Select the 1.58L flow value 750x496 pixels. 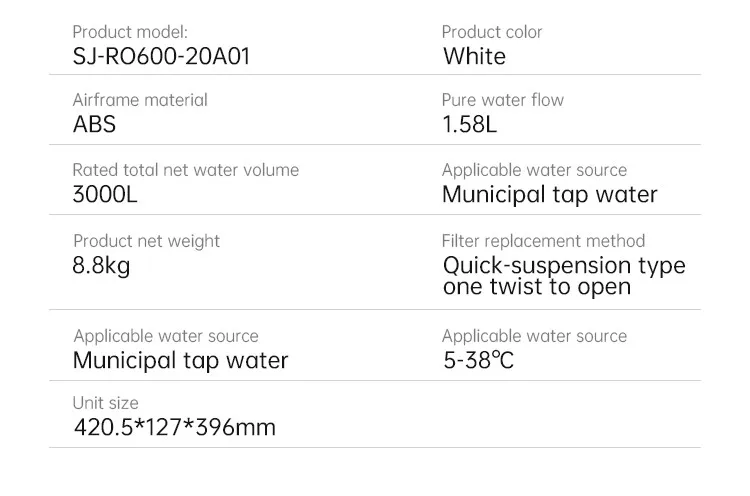point(469,125)
